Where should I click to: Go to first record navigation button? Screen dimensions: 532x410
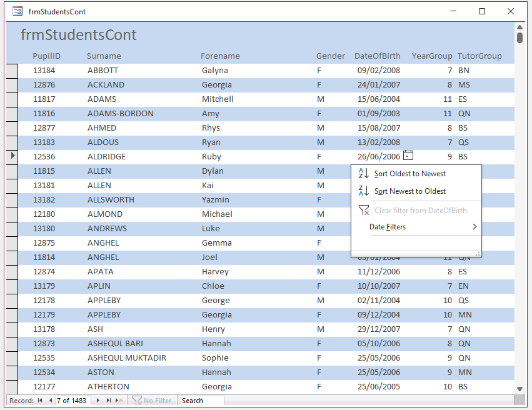click(40, 401)
